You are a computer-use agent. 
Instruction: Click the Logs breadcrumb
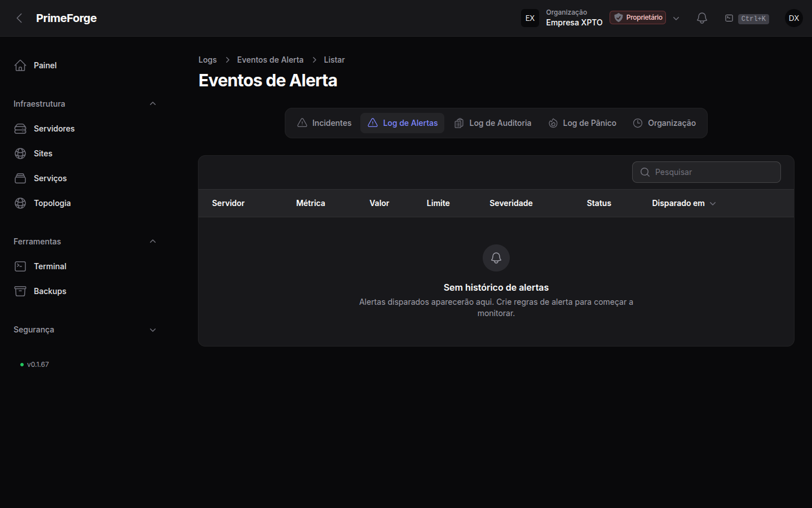click(x=208, y=60)
